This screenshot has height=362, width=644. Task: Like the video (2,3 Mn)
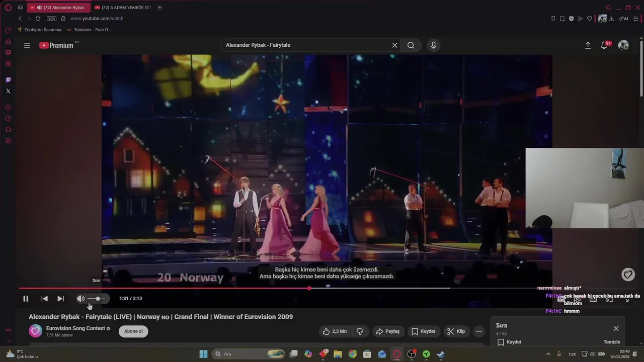click(x=335, y=331)
